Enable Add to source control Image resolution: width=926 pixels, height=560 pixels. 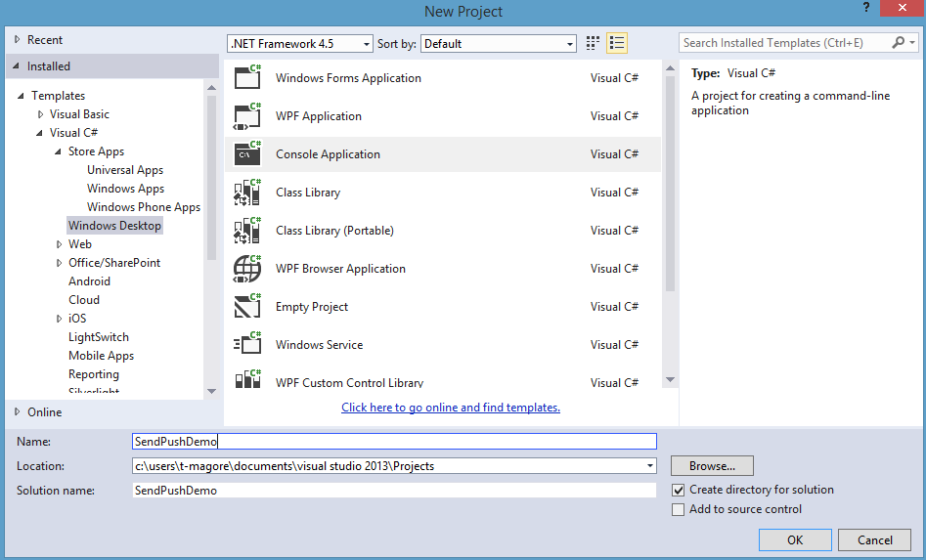(x=679, y=509)
